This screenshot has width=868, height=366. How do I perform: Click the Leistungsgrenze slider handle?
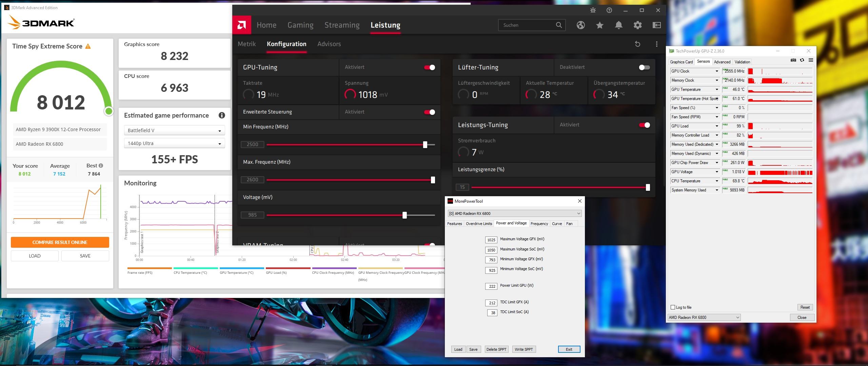(648, 187)
